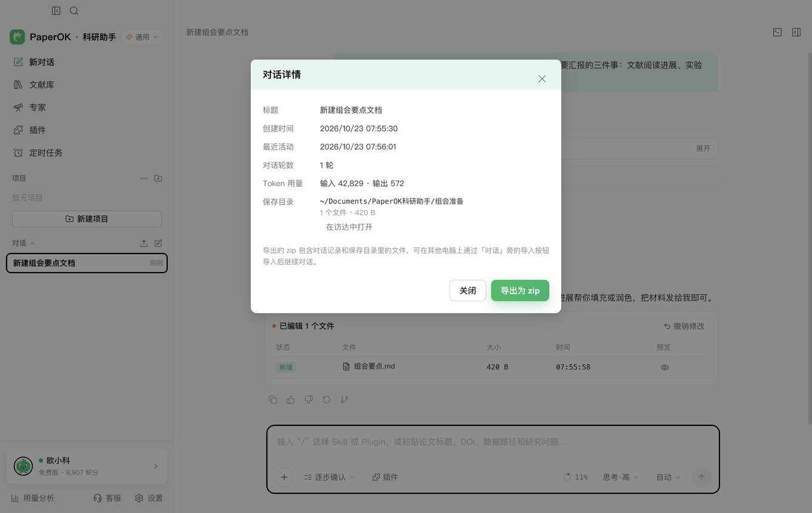
Task: Click the new conversation compose icon
Action: click(x=158, y=243)
